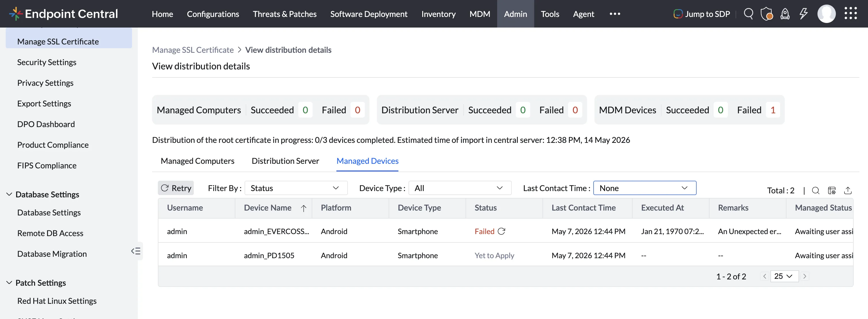868x319 pixels.
Task: Open the Admin menu
Action: [515, 14]
